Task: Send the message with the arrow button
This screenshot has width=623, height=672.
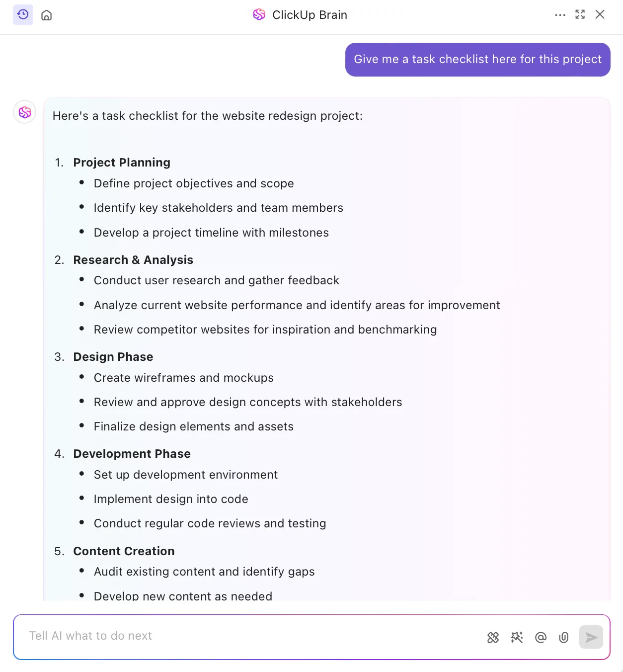Action: [x=591, y=637]
